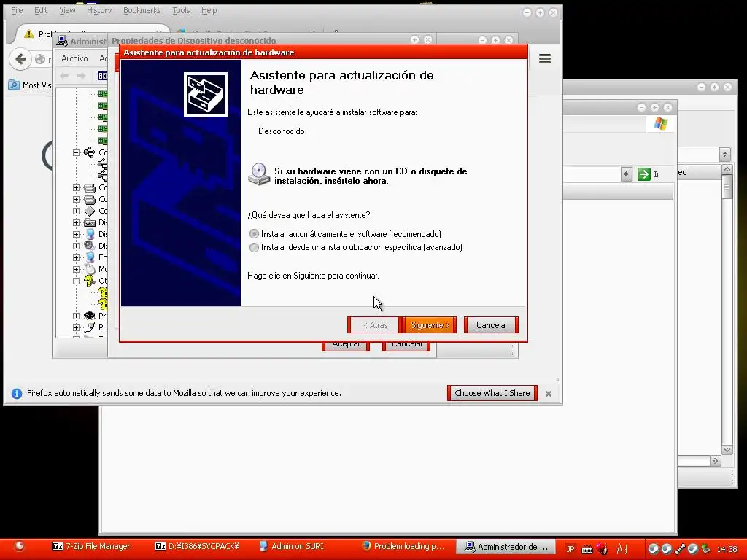The image size is (747, 560).
Task: Switch to D:¥I386¥SVCPACK¥ taskbar window
Action: (x=197, y=546)
